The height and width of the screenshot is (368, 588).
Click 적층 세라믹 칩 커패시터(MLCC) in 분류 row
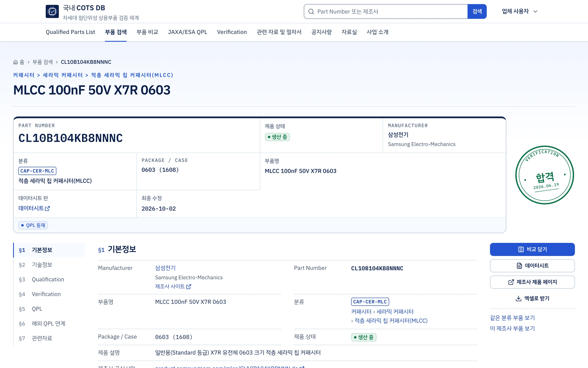pos(391,321)
